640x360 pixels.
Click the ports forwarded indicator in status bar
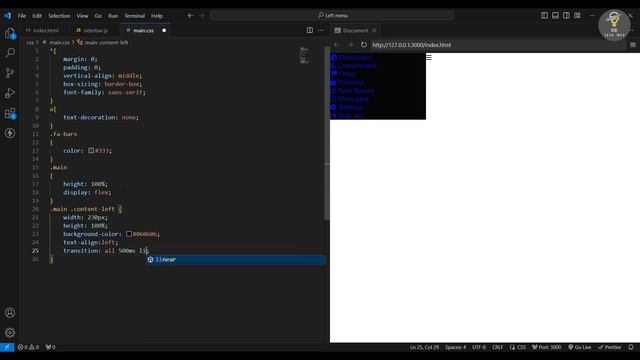(x=51, y=347)
